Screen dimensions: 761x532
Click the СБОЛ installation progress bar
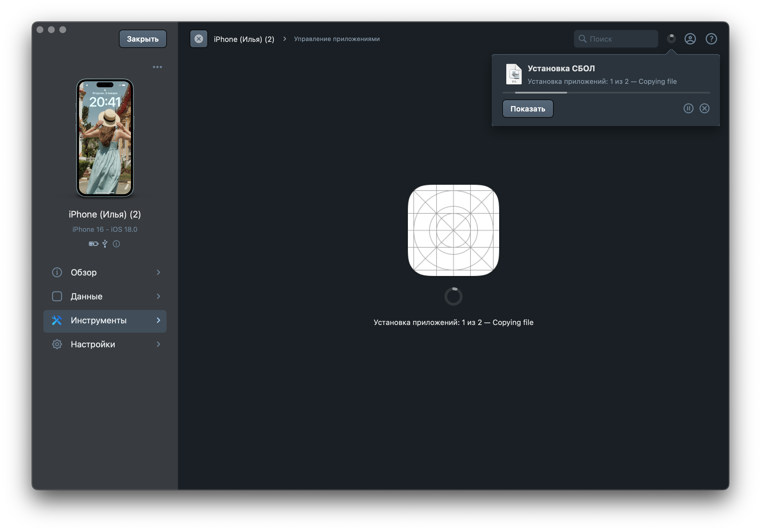[606, 93]
